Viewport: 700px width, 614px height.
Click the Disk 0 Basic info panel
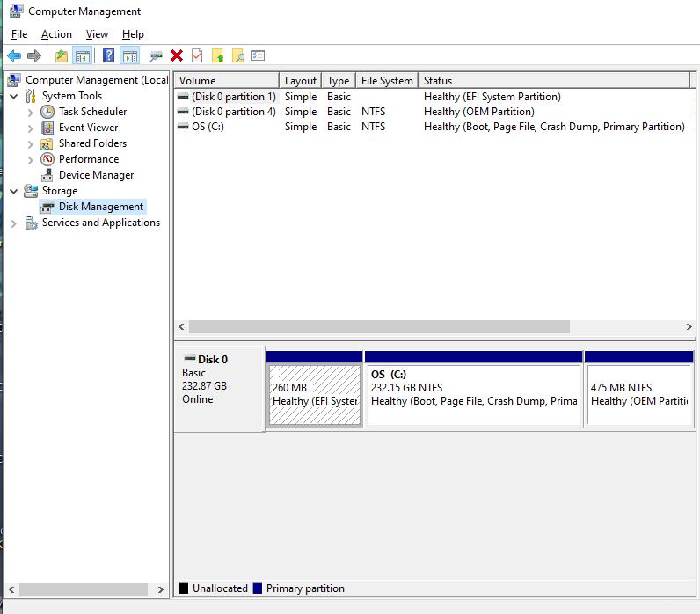[220, 389]
